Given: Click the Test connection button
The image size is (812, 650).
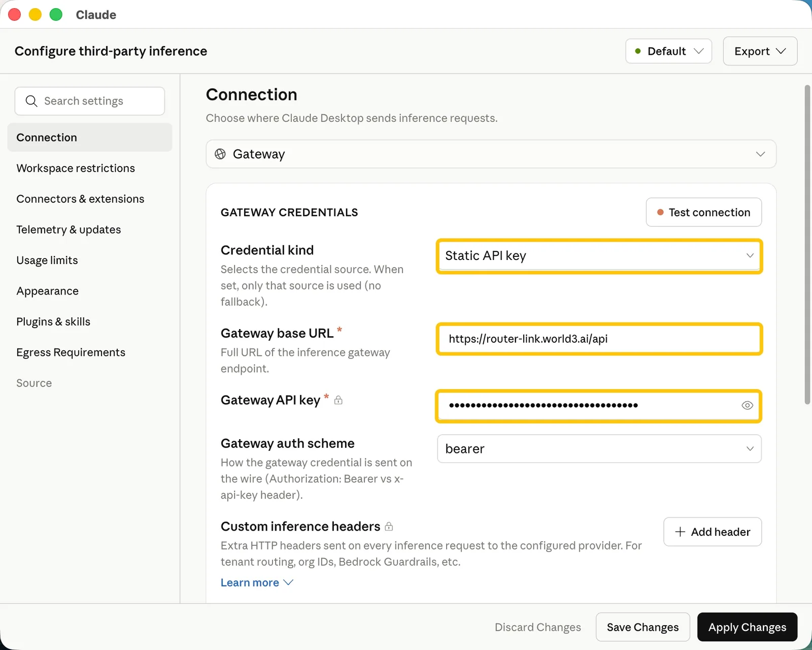Looking at the screenshot, I should (703, 212).
